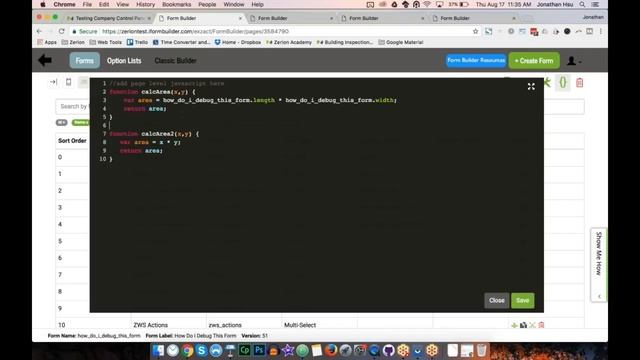The height and width of the screenshot is (360, 640).
Task: Click the Create Form button
Action: pos(534,60)
